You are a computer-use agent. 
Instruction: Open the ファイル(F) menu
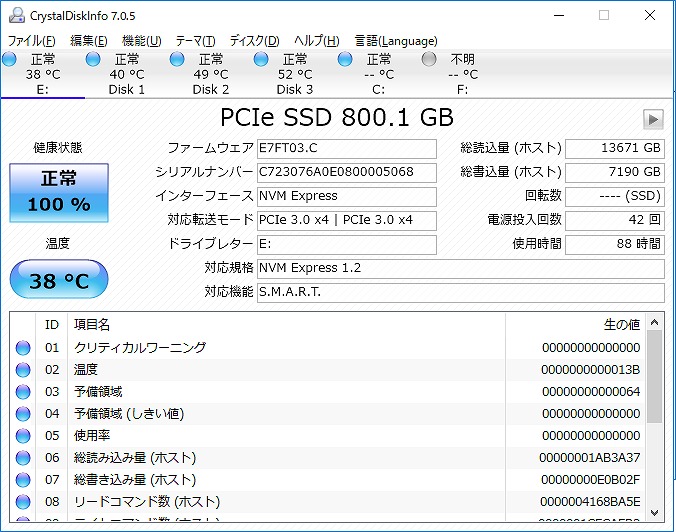click(31, 41)
